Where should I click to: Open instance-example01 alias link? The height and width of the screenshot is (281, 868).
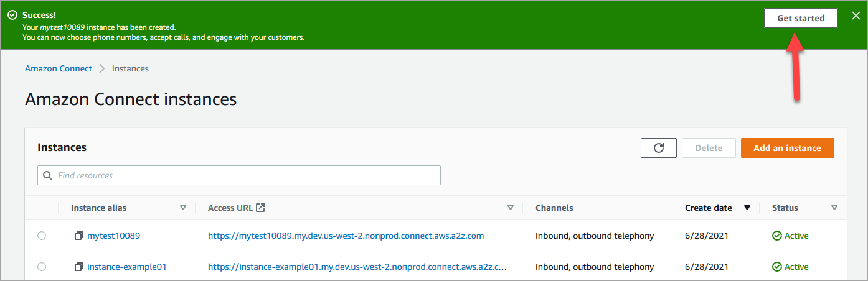[126, 267]
